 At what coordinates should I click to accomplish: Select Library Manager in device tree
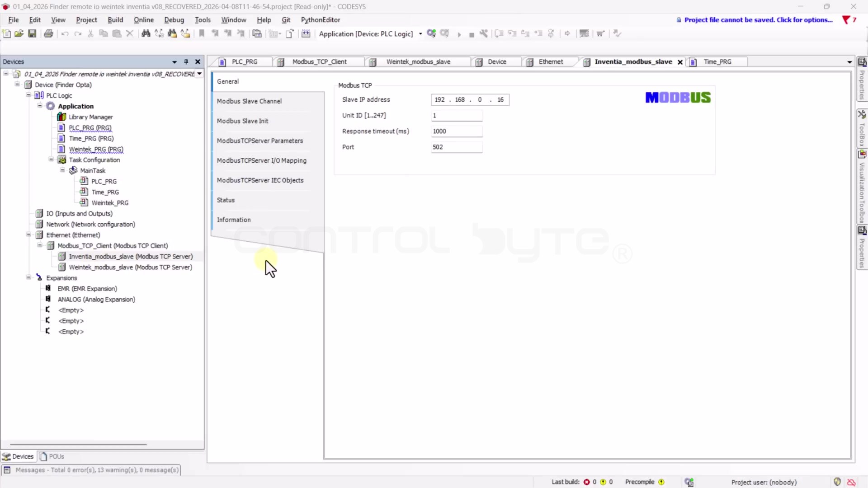tap(90, 117)
